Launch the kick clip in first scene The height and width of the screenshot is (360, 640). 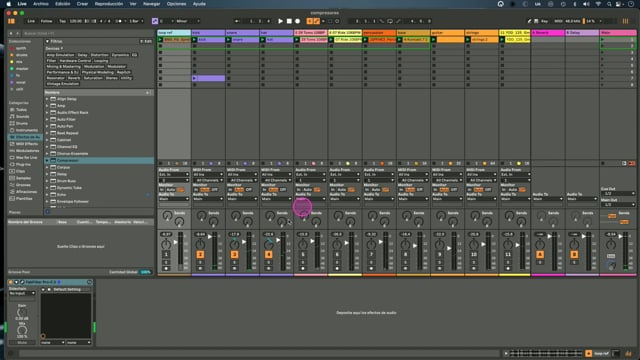pos(194,40)
